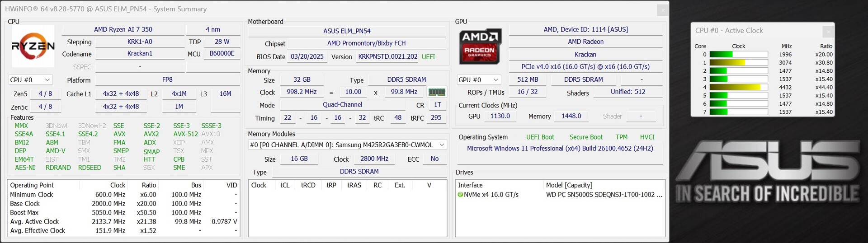Open the CPU #0 selector dropdown
Viewport: 868px width, 243px height.
30,80
